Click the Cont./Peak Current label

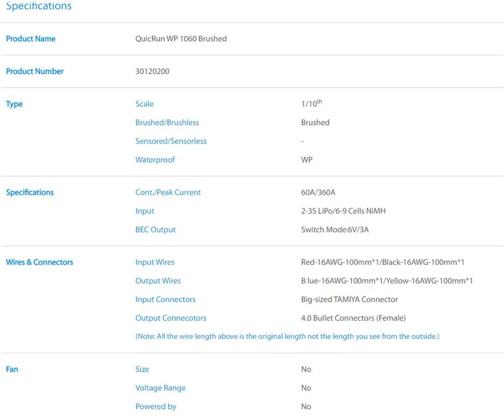[x=168, y=192]
